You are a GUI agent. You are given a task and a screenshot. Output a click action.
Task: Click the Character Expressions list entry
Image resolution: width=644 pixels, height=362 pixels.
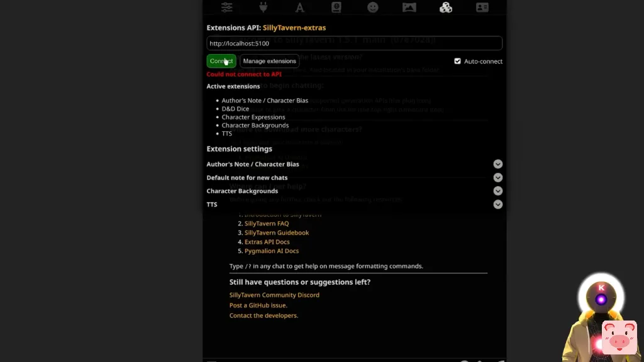(253, 117)
